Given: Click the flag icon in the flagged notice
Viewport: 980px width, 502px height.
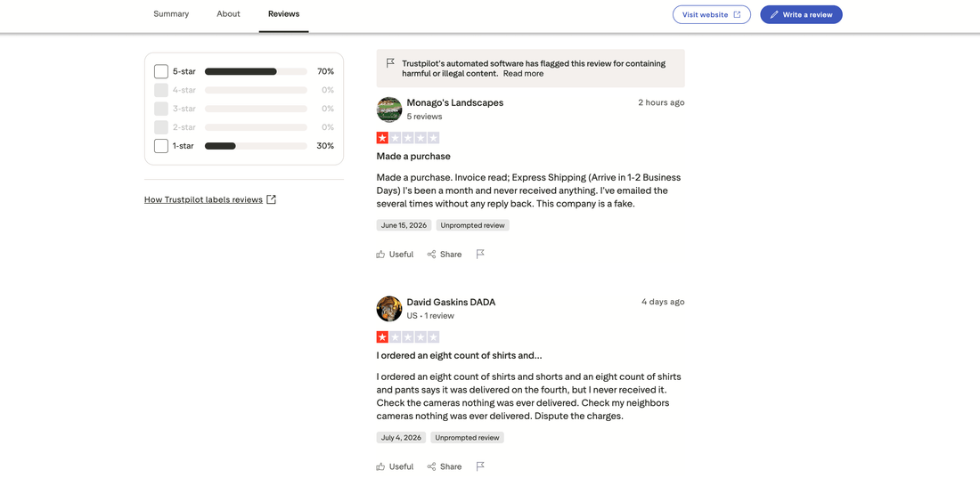Looking at the screenshot, I should tap(390, 63).
